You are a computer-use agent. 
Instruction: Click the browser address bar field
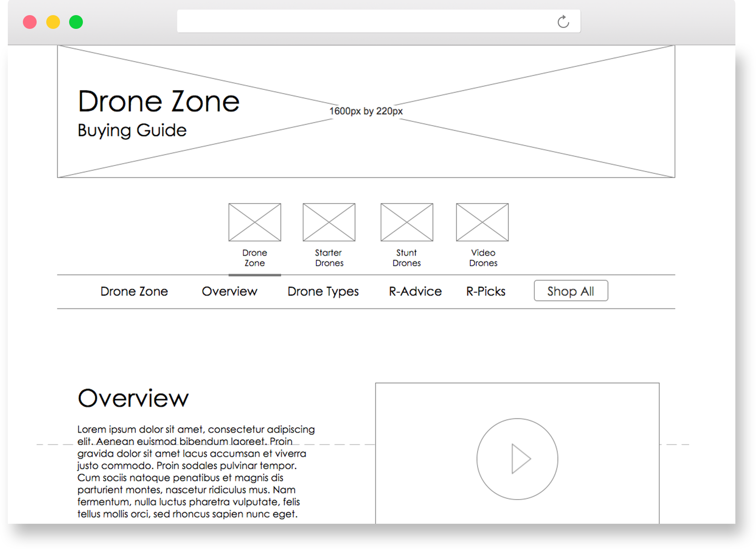click(x=379, y=21)
